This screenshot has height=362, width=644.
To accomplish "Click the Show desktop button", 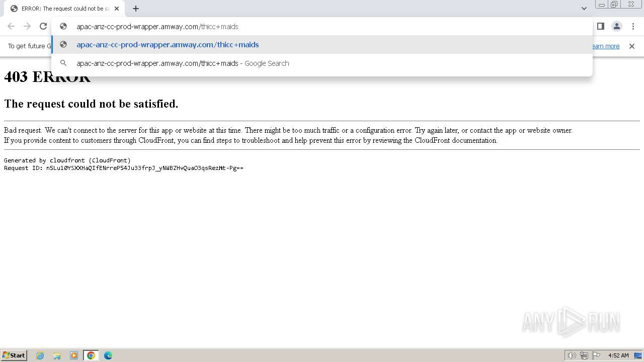I will [x=638, y=355].
